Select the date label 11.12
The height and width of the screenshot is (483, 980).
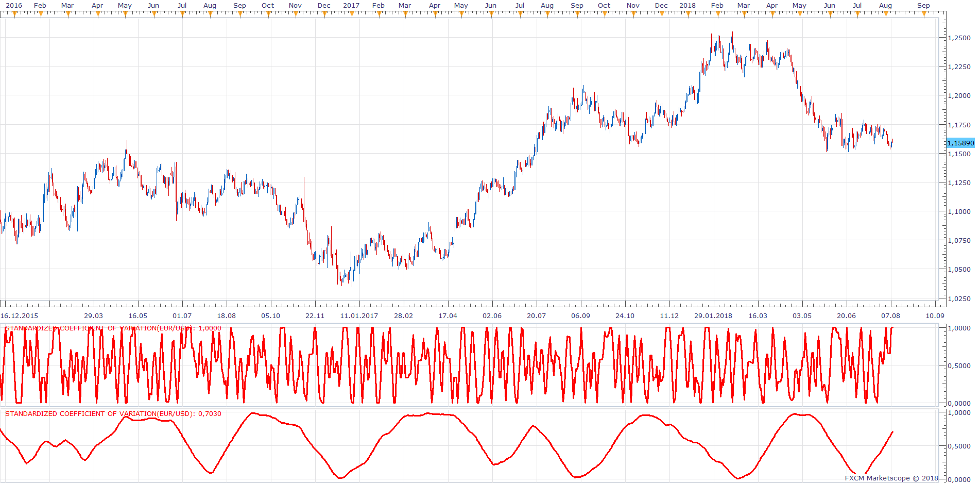pos(669,315)
